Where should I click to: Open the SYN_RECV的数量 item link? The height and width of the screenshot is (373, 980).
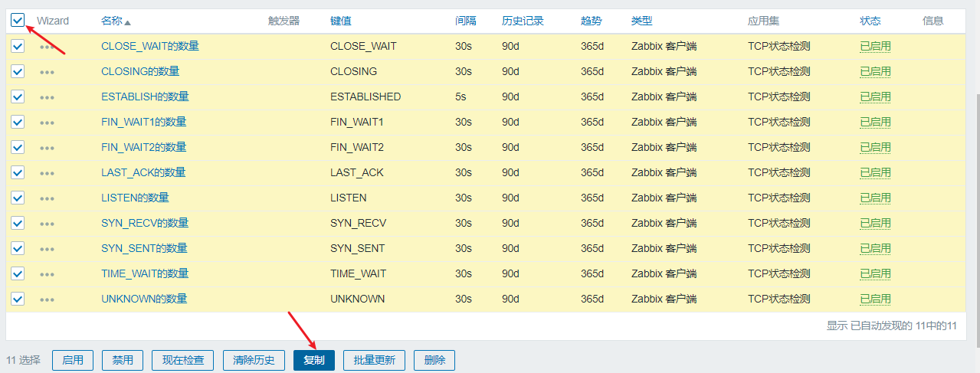tap(145, 223)
